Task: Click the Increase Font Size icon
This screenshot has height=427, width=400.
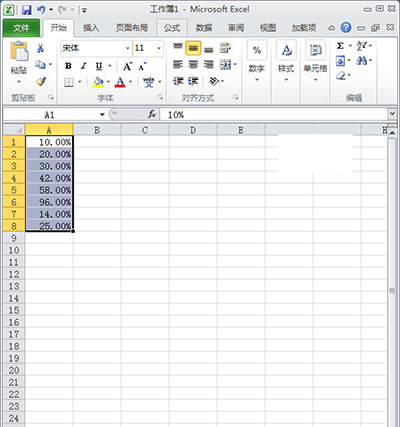Action: tap(127, 66)
